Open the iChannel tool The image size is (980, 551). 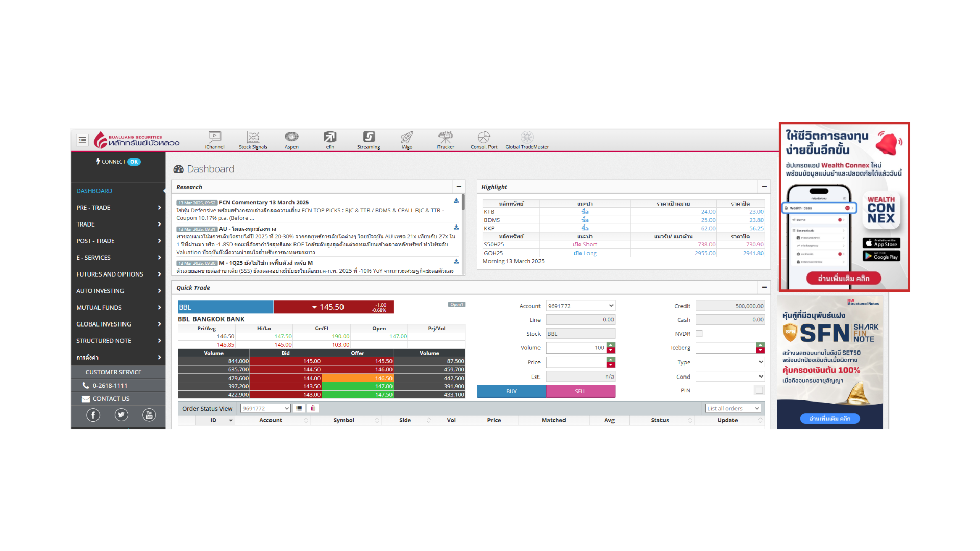point(215,139)
